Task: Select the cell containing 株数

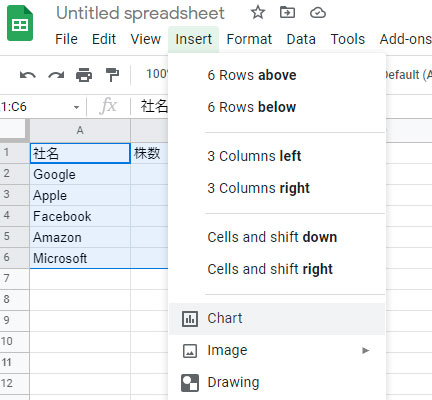Action: 149,153
